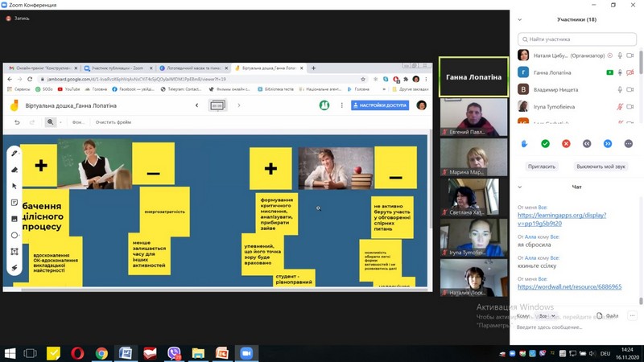The height and width of the screenshot is (362, 644).
Task: Expand bookmarks bar overflow chevron
Action: (x=384, y=89)
